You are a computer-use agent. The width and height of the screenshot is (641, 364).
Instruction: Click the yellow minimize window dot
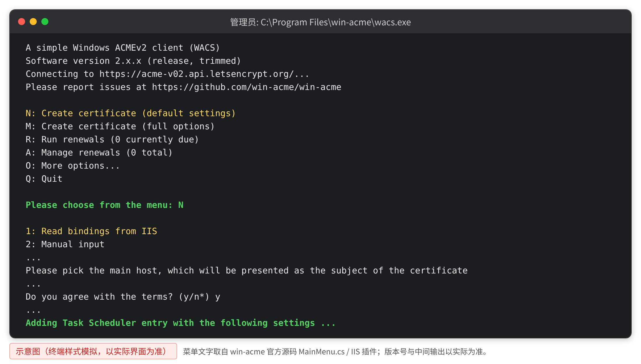tap(33, 22)
